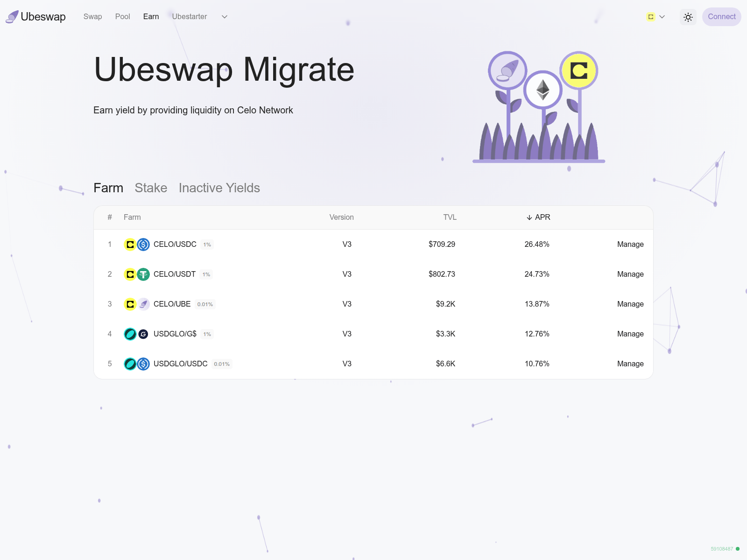Click CELO token icon in CELO/USDT row
The width and height of the screenshot is (747, 560).
pos(130,274)
